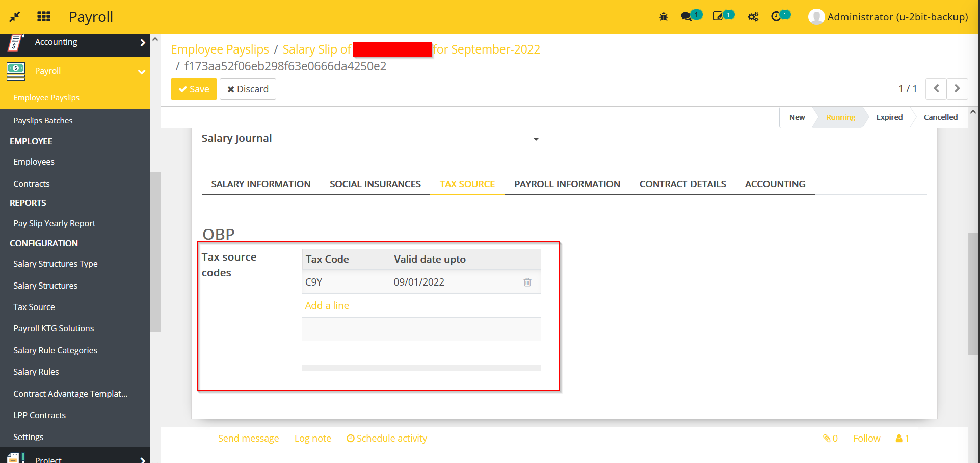Click the technical settings gear icon

(x=753, y=17)
